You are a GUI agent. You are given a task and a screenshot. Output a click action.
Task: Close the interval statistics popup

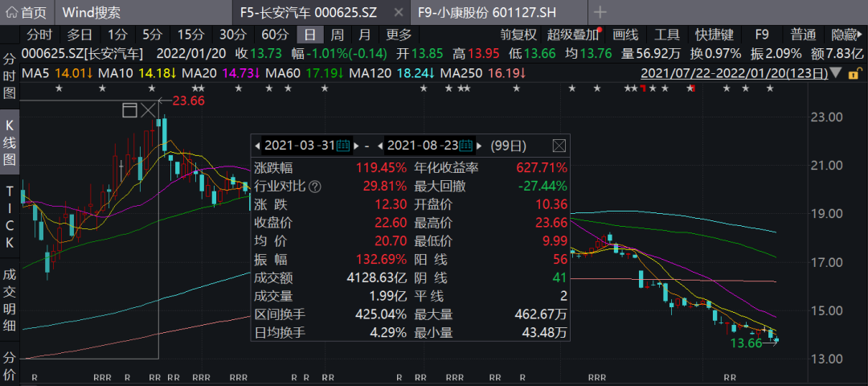click(x=559, y=146)
